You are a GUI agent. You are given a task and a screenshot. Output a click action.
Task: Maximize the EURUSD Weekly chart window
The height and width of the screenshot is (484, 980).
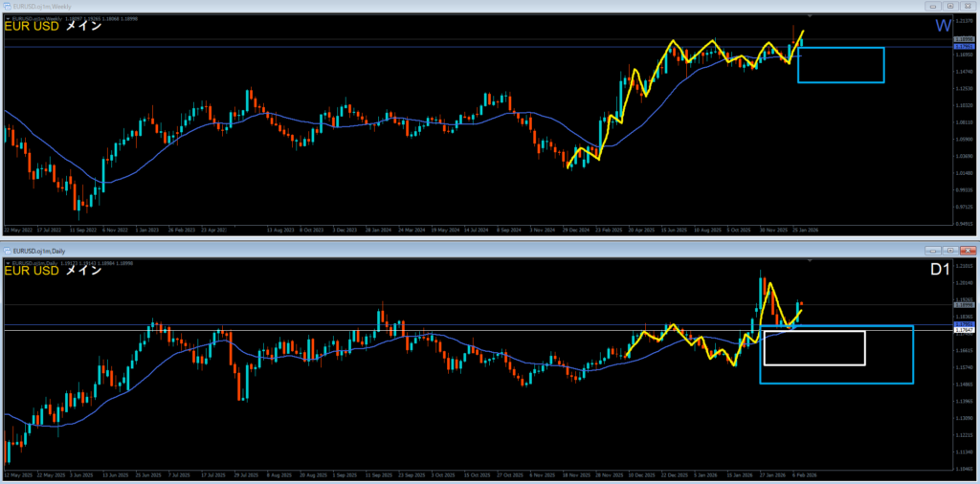[x=950, y=6]
